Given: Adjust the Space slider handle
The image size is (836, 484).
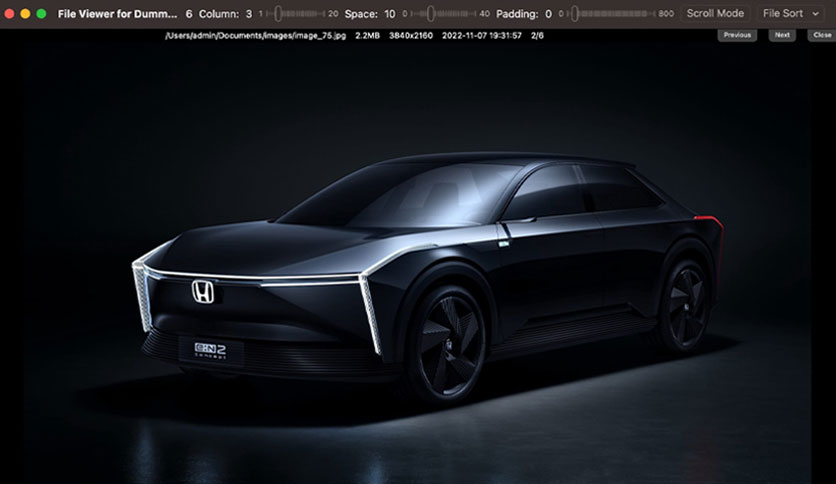Looking at the screenshot, I should [x=430, y=14].
